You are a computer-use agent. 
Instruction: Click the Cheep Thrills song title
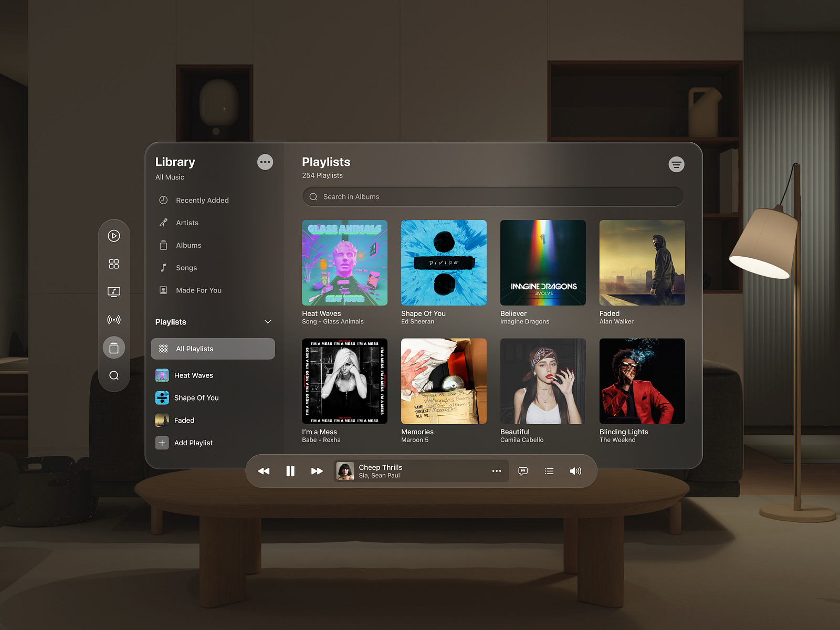point(380,467)
